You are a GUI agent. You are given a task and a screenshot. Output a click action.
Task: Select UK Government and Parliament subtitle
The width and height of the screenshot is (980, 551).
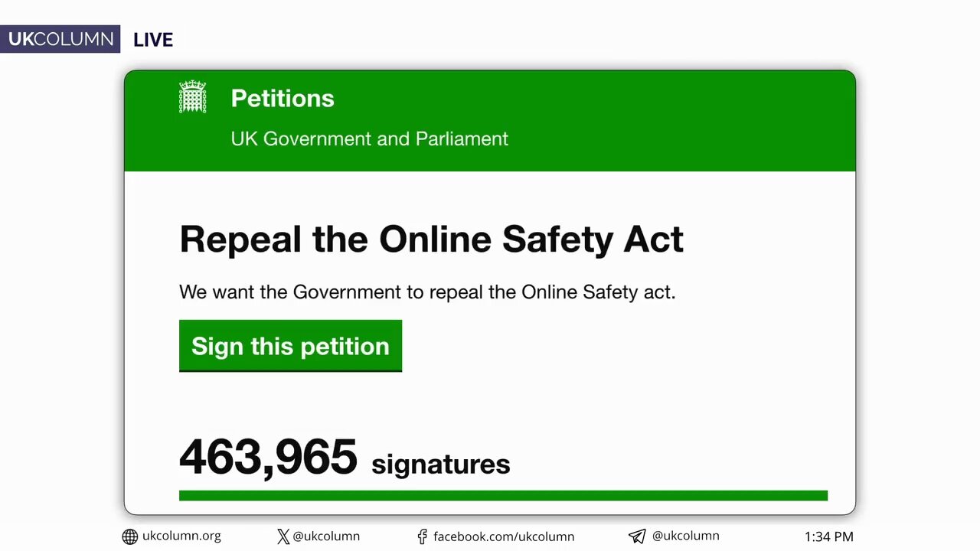pyautogui.click(x=370, y=139)
